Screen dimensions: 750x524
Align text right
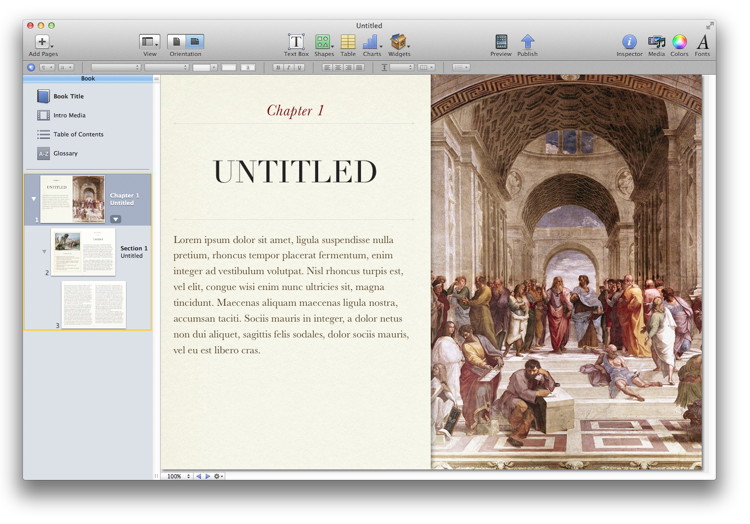click(348, 67)
